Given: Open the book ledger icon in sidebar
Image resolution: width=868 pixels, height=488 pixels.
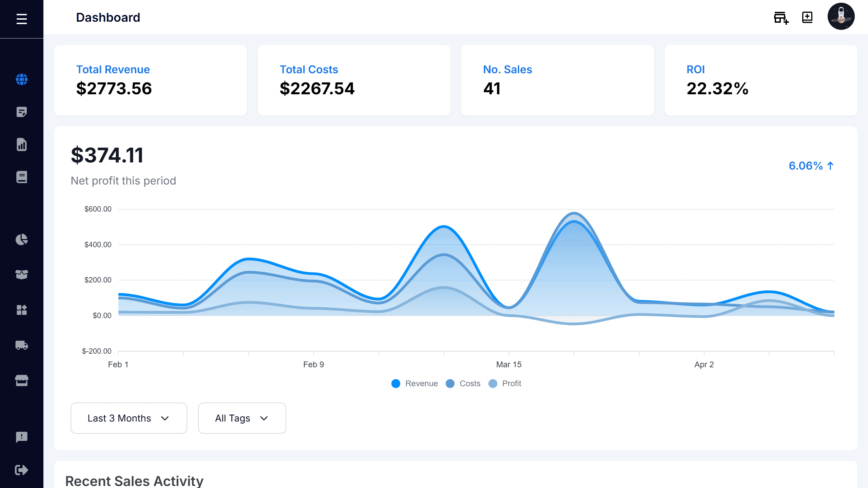Looking at the screenshot, I should [21, 176].
